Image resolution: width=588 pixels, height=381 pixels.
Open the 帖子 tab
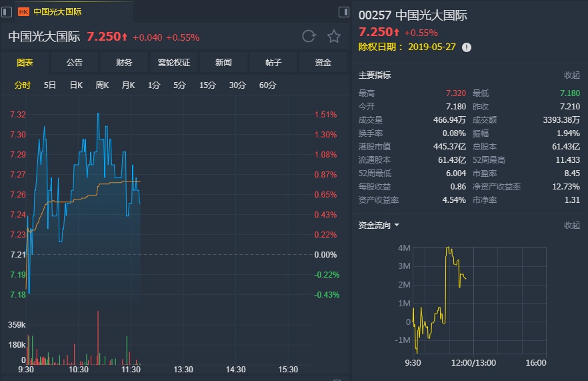click(x=273, y=62)
